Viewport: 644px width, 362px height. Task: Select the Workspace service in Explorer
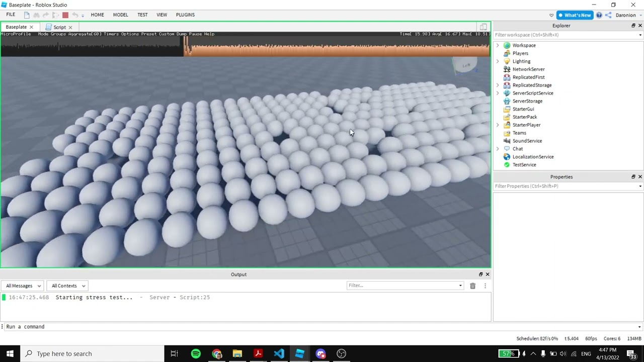[x=524, y=45]
